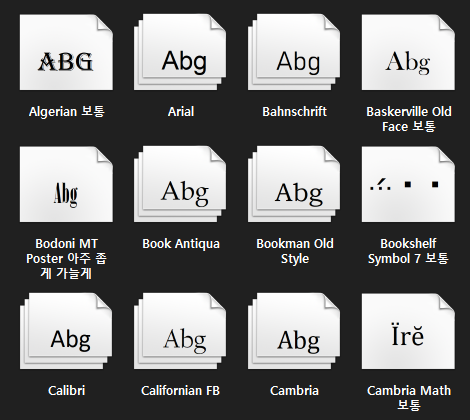The width and height of the screenshot is (470, 420).
Task: Open the Bahnschrift font family icon
Action: click(294, 52)
